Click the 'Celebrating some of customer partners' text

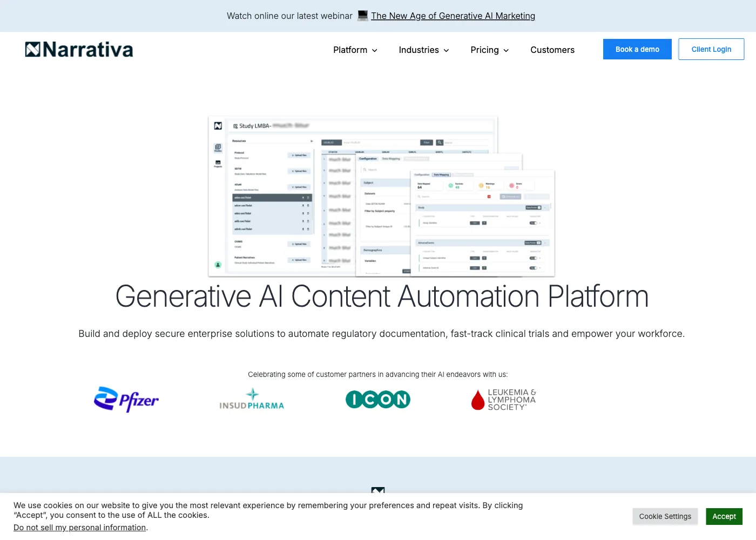[x=378, y=374]
